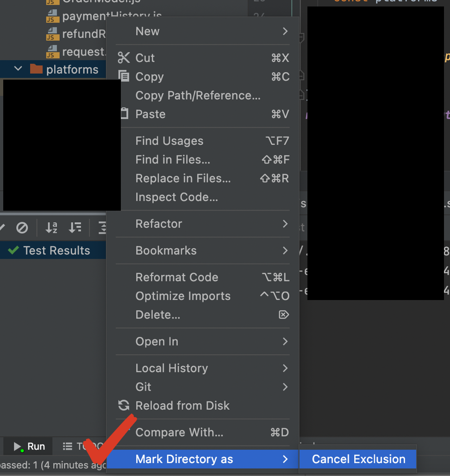Click the tests passed status text
The image size is (450, 476).
(53, 465)
